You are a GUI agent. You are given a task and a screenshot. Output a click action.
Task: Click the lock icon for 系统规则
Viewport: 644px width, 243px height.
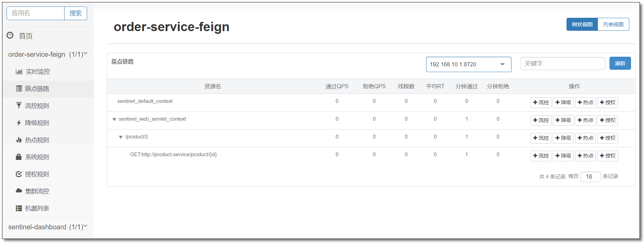coord(19,157)
